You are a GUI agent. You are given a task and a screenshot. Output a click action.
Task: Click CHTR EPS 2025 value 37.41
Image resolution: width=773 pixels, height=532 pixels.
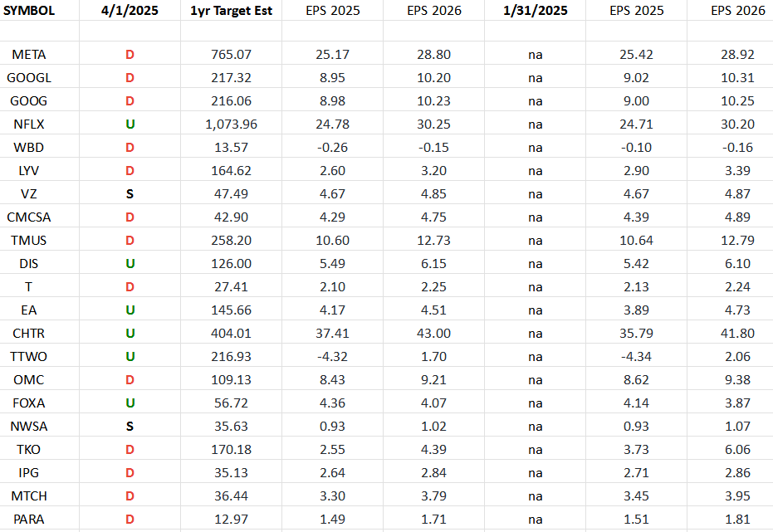332,333
